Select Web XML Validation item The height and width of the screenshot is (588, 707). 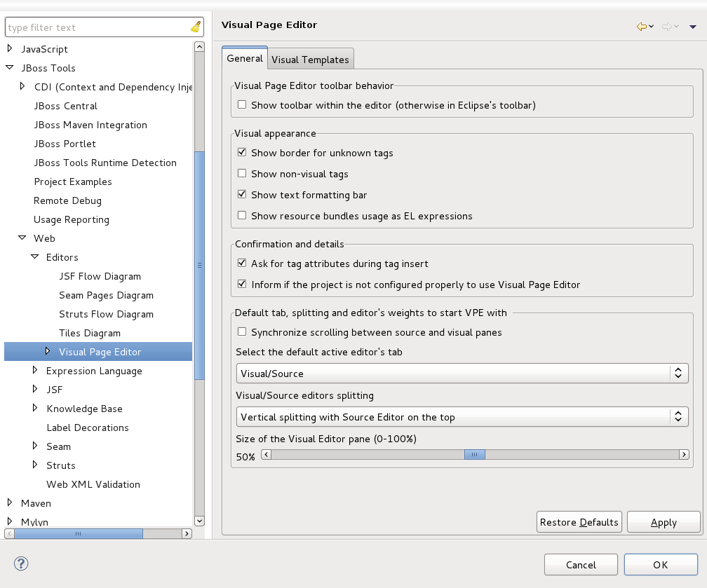point(93,484)
